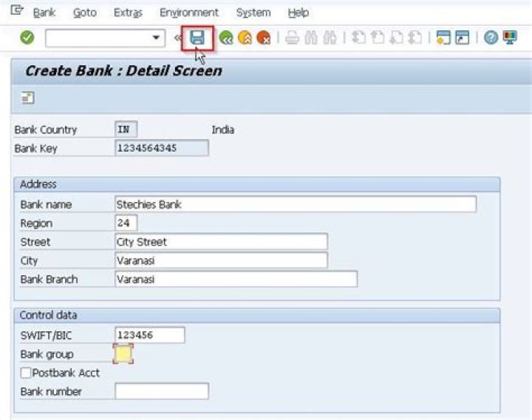This screenshot has width=532, height=420.
Task: Click the Create Bank : Detail Screen title
Action: (x=123, y=71)
